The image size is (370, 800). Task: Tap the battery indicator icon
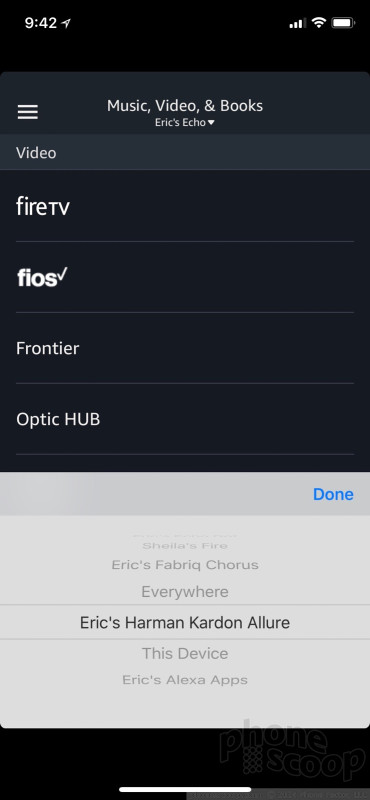[343, 23]
